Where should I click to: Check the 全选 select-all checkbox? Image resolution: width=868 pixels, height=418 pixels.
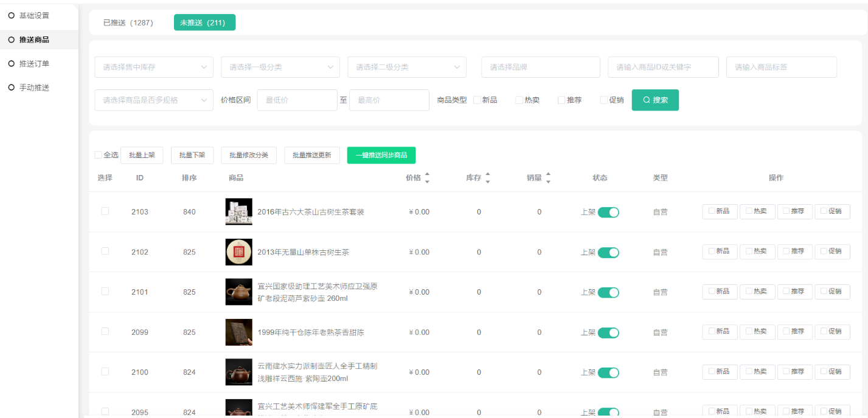click(99, 155)
